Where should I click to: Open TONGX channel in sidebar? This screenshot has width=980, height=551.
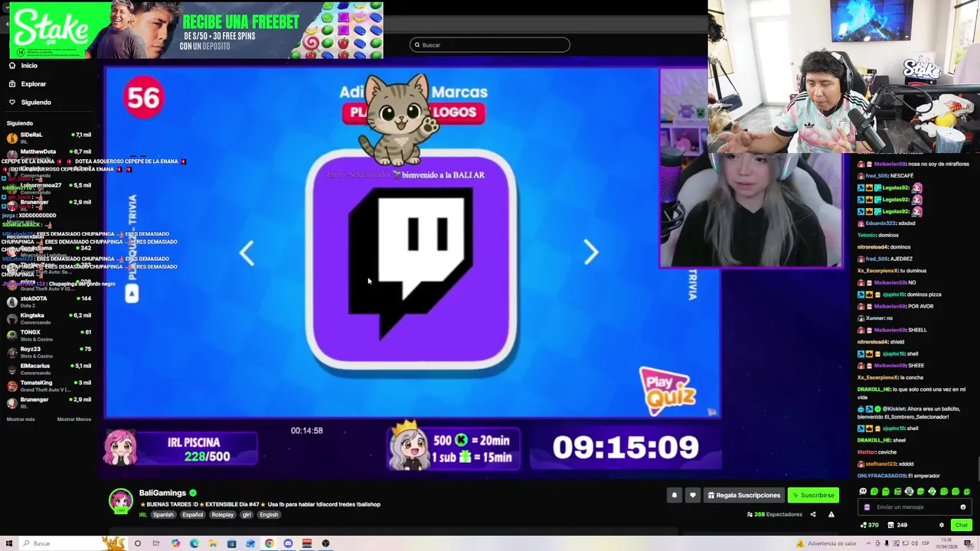pyautogui.click(x=47, y=335)
